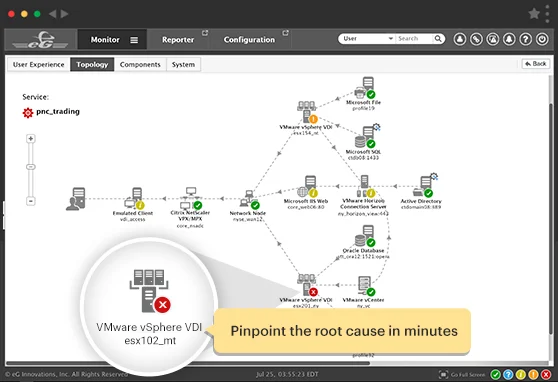The width and height of the screenshot is (558, 382).
Task: Switch to the User Experience tab
Action: (38, 64)
